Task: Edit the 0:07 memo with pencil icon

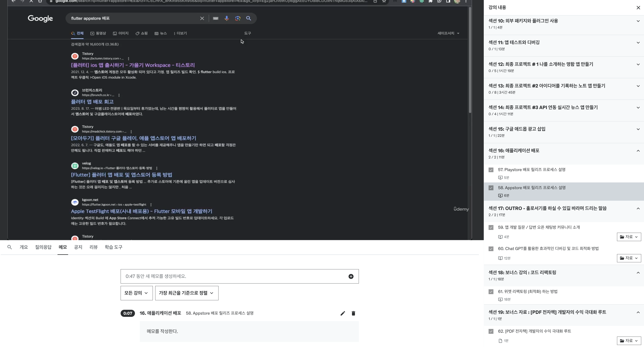Action: click(x=343, y=313)
